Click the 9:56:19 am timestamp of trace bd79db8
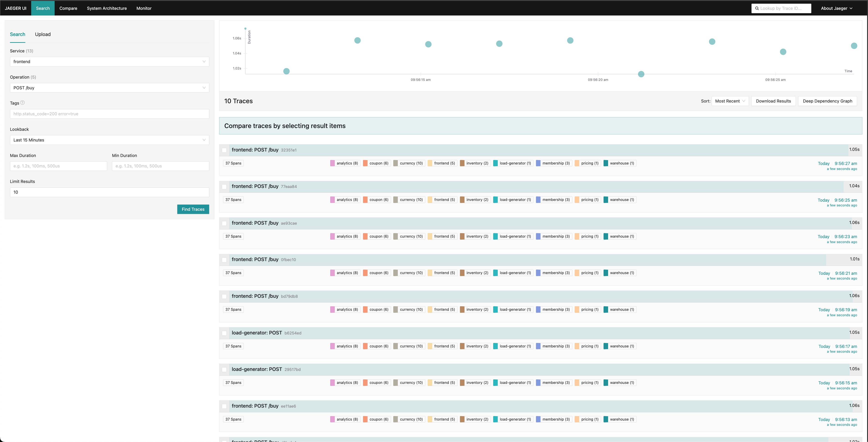868x442 pixels. [x=846, y=310]
